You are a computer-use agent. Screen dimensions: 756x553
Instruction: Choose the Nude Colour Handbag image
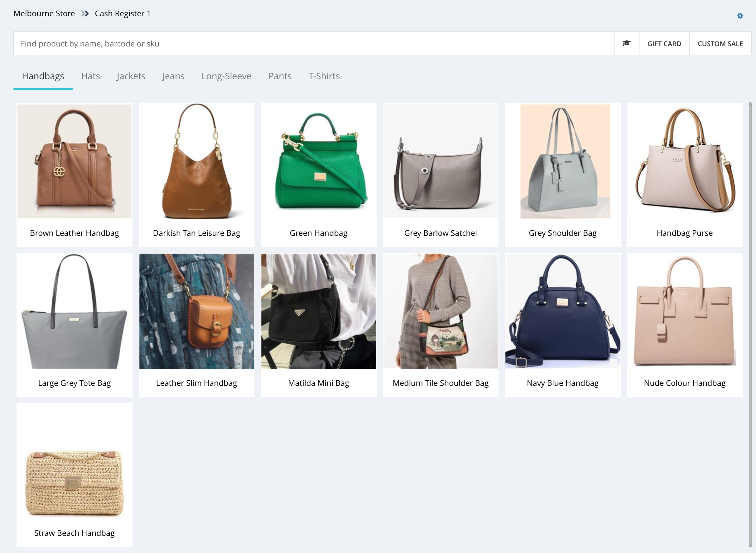pos(684,311)
